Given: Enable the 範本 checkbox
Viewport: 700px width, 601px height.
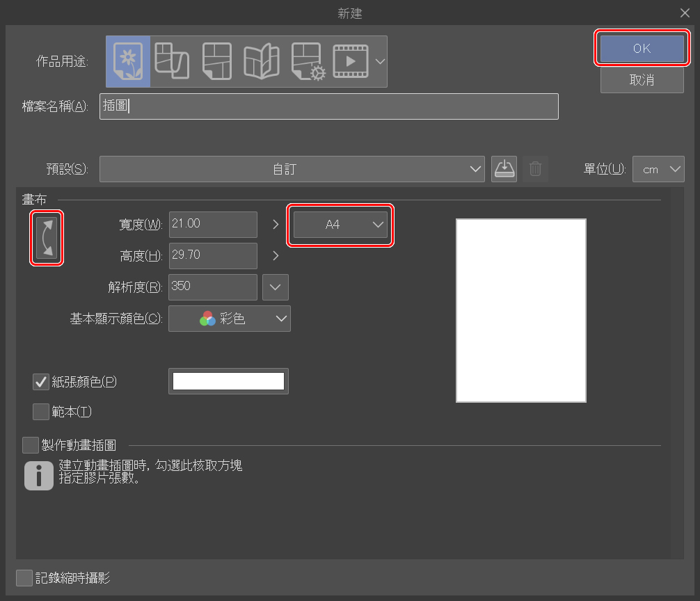Looking at the screenshot, I should [x=40, y=412].
